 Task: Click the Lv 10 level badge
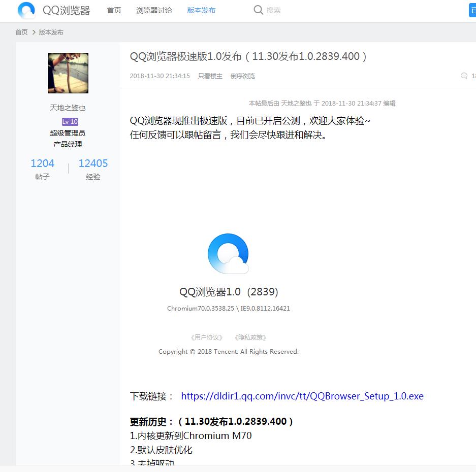point(70,122)
